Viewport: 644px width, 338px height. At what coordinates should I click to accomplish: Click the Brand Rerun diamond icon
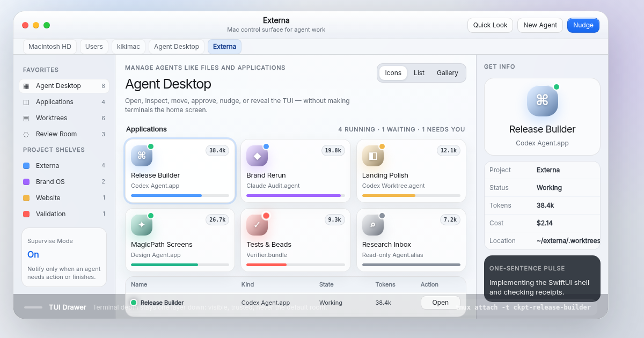(257, 156)
